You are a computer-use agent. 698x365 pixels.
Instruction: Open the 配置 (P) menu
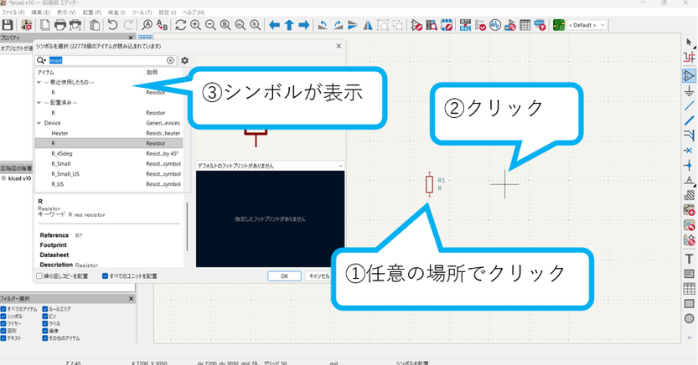coord(92,12)
